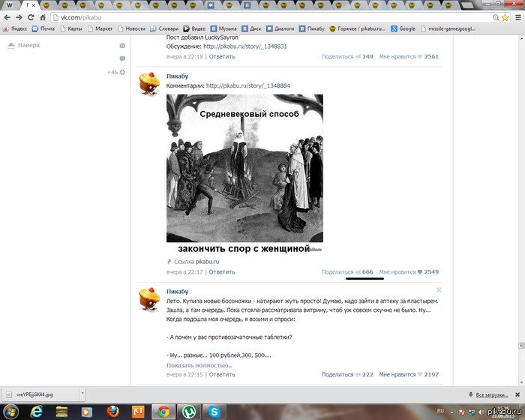Viewport: 525px width, 420px height.
Task: Open the medieval witch-burning meme image
Action: click(244, 175)
